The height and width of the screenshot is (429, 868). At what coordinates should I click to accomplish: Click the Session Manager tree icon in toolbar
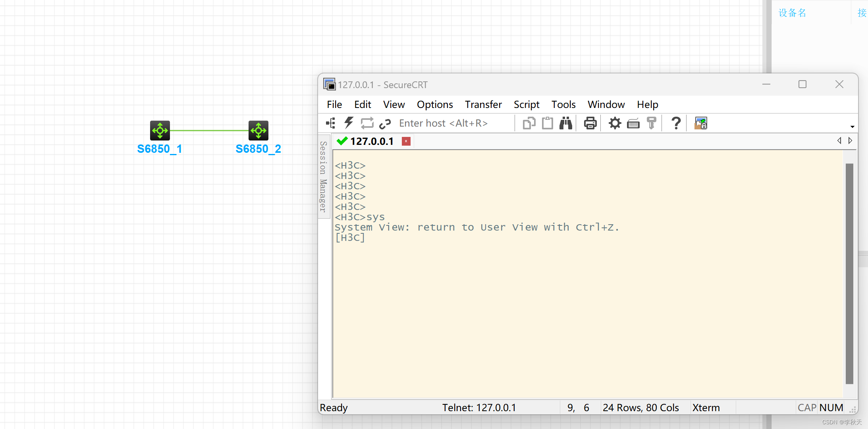pyautogui.click(x=331, y=123)
